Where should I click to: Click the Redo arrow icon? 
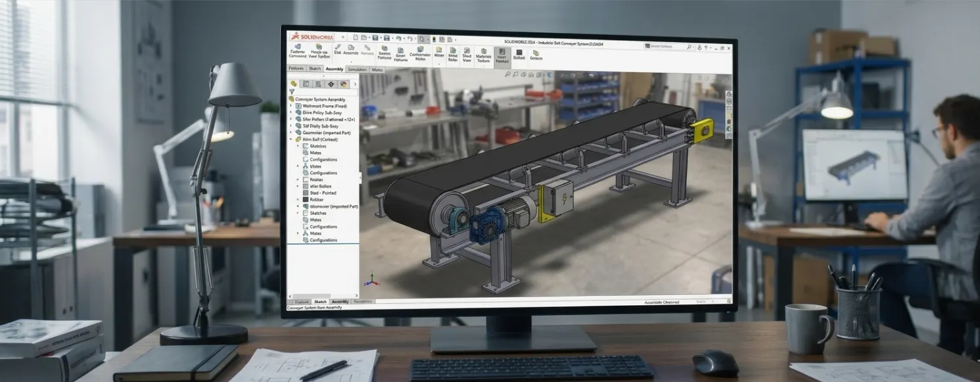[410, 37]
